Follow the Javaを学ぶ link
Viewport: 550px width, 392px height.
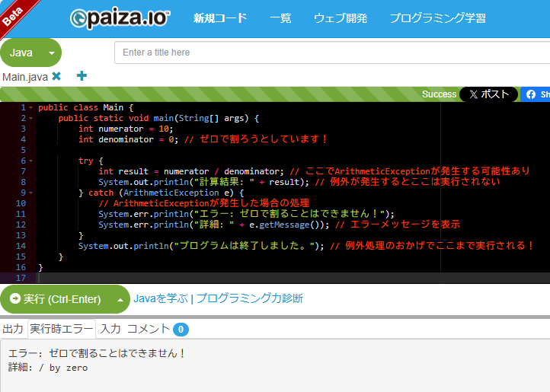(x=160, y=298)
